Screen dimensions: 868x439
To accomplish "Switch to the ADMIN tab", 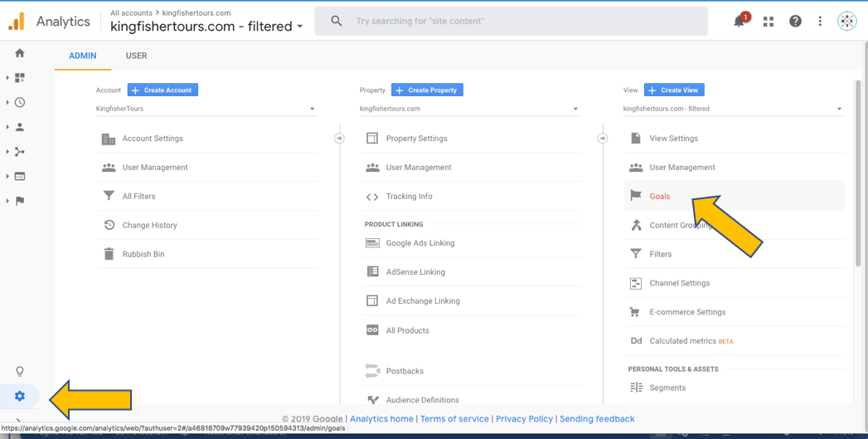I will 82,56.
